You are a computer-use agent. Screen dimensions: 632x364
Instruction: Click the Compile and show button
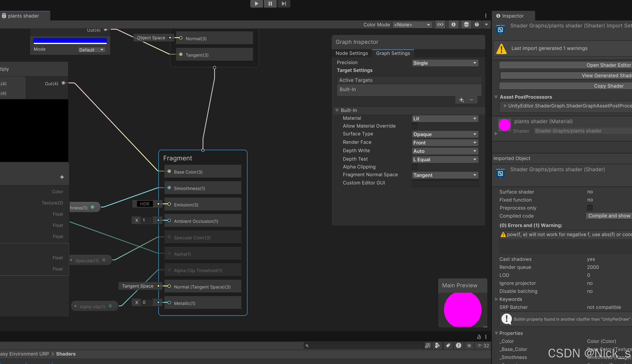(x=609, y=216)
